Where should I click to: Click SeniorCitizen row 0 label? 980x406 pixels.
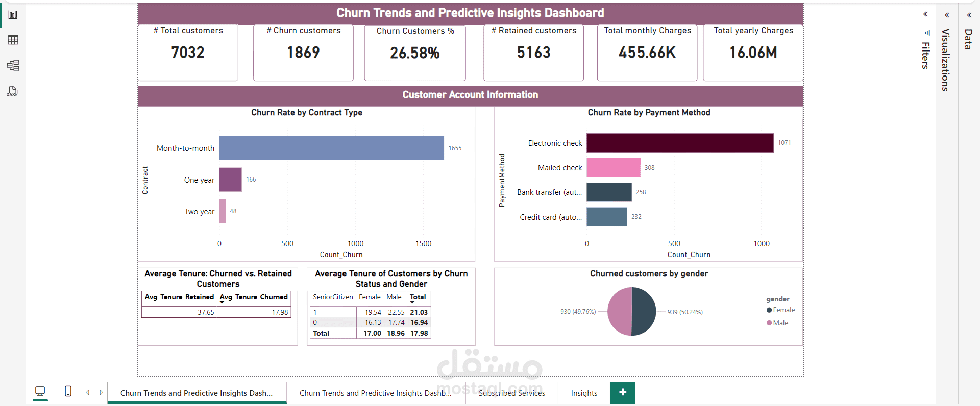click(x=315, y=322)
